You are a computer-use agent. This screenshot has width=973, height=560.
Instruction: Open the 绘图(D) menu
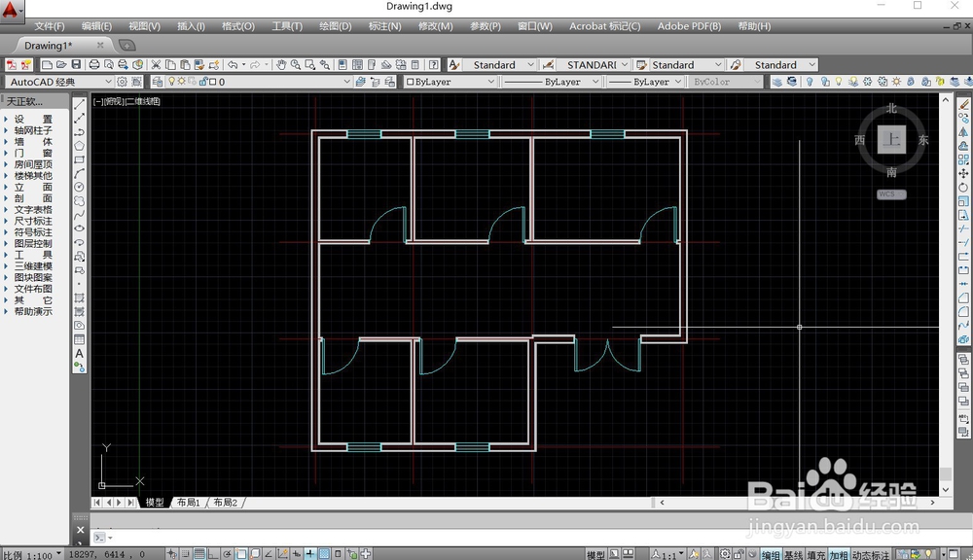[x=335, y=26]
